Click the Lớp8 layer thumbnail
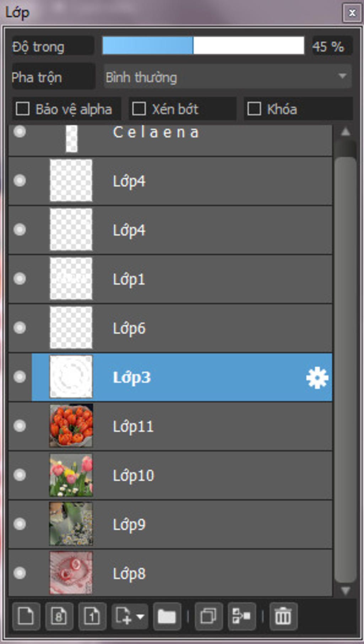This screenshot has width=364, height=644. coord(71,573)
